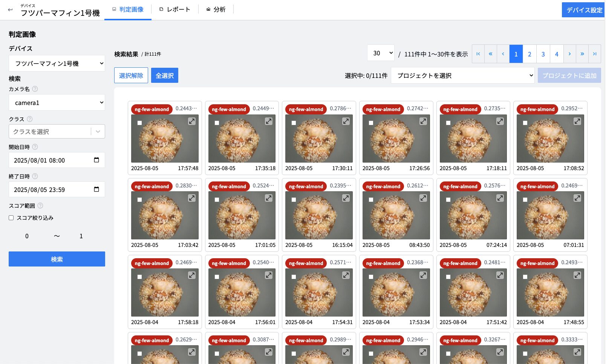Enable the スコア絞り込み checkbox
The width and height of the screenshot is (606, 364).
pos(11,218)
